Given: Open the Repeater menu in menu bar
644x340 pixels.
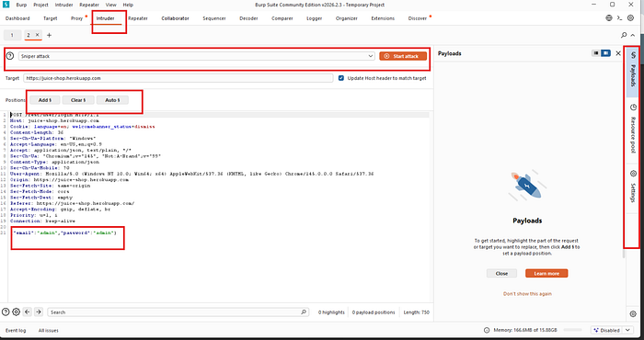Looking at the screenshot, I should pyautogui.click(x=89, y=5).
